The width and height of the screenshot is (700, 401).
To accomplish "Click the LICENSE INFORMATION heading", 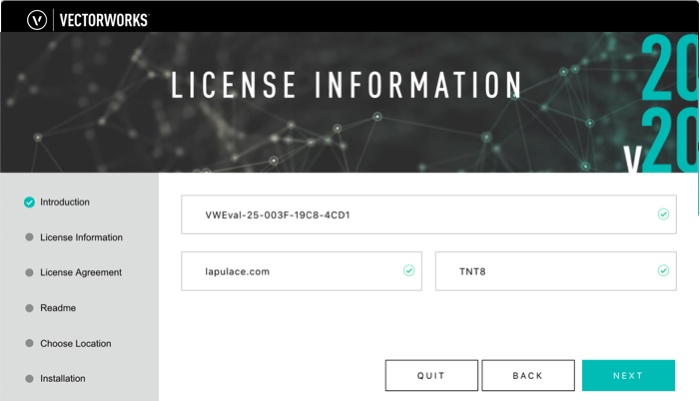I will pyautogui.click(x=346, y=84).
